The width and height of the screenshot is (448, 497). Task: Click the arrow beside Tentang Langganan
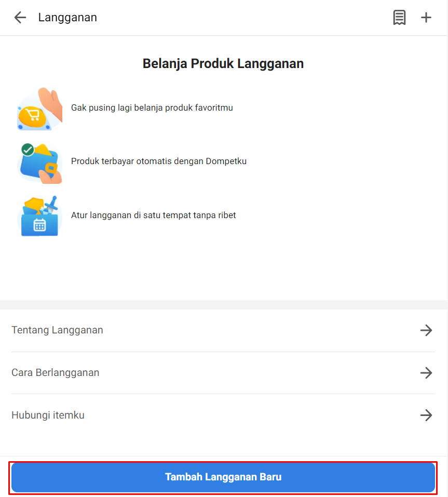tap(426, 330)
